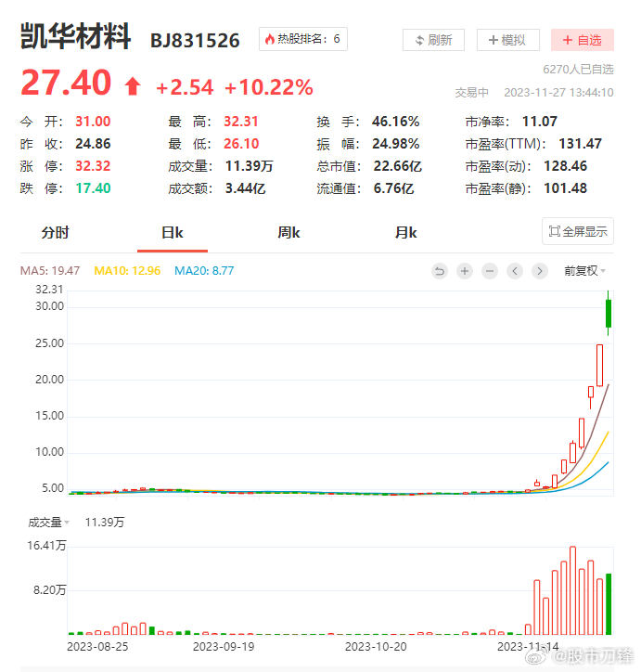
Task: Click the 6270人已自选 follower count
Action: (578, 70)
